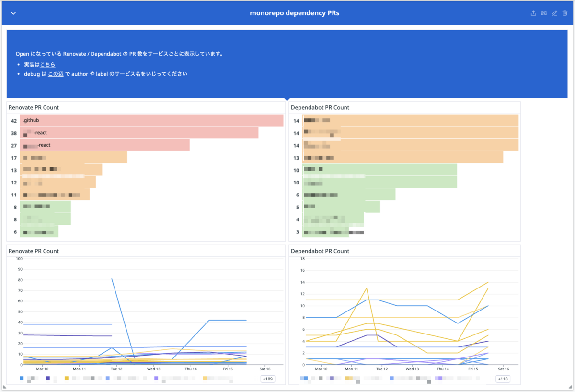
Task: Click the group layout icon beside the pencil
Action: tap(544, 13)
